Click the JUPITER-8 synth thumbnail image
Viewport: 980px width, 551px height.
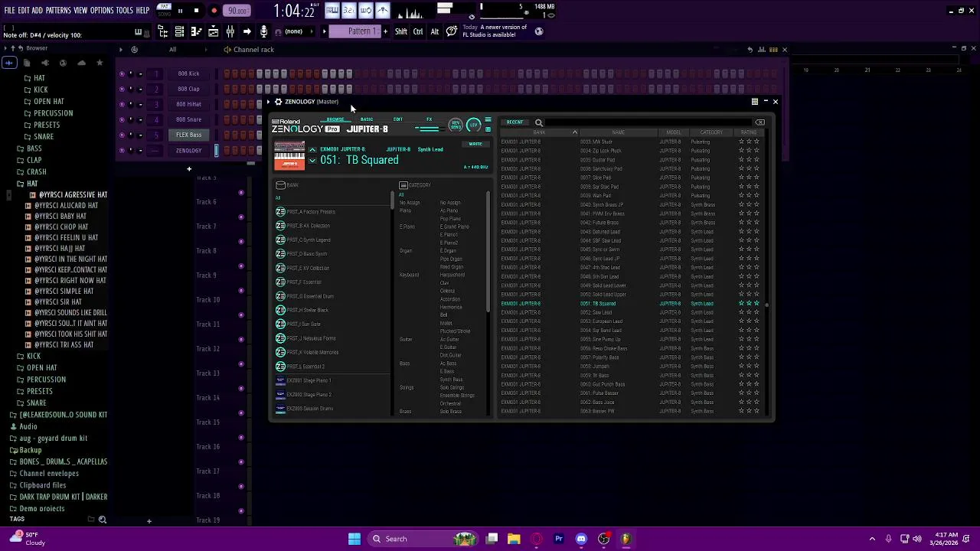click(x=289, y=155)
